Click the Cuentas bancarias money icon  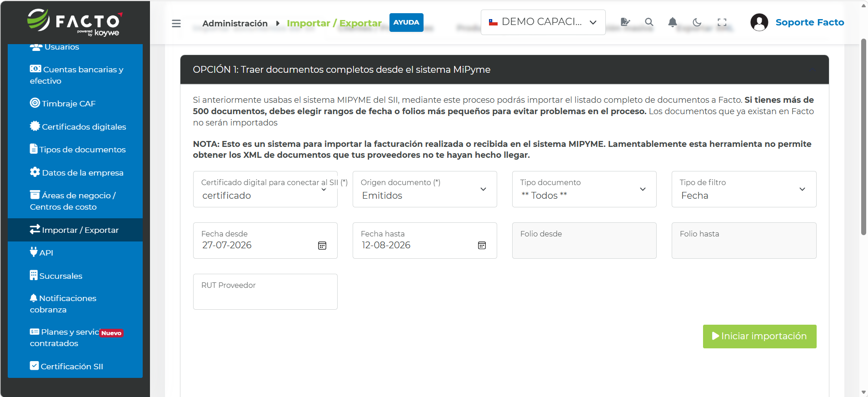coord(35,69)
